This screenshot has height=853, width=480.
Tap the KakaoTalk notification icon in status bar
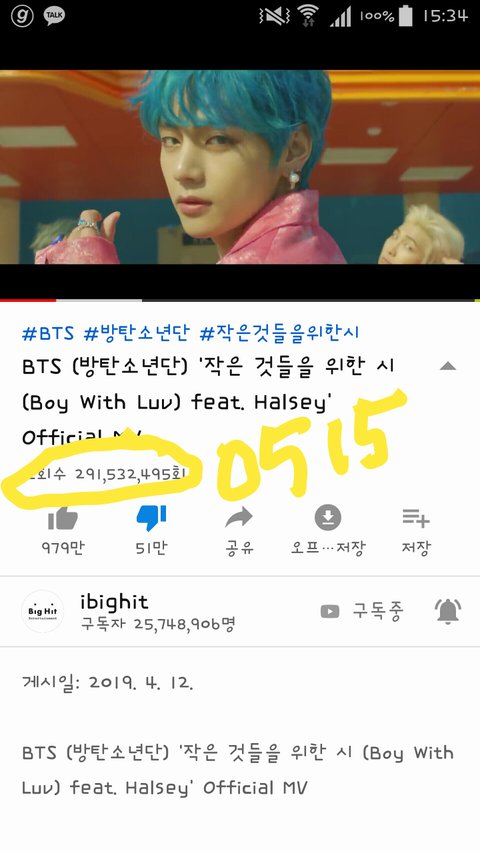tap(54, 16)
